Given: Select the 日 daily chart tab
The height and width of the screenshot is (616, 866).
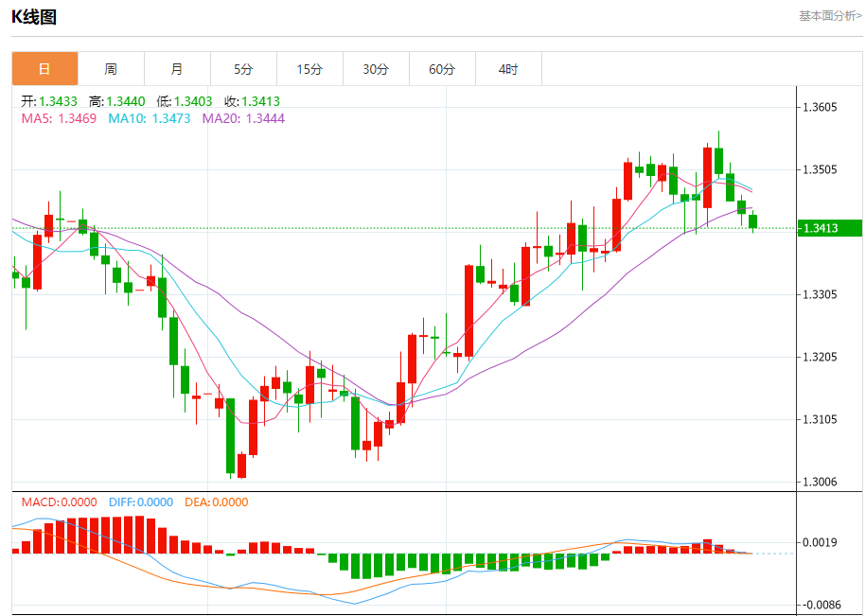Looking at the screenshot, I should pyautogui.click(x=44, y=69).
